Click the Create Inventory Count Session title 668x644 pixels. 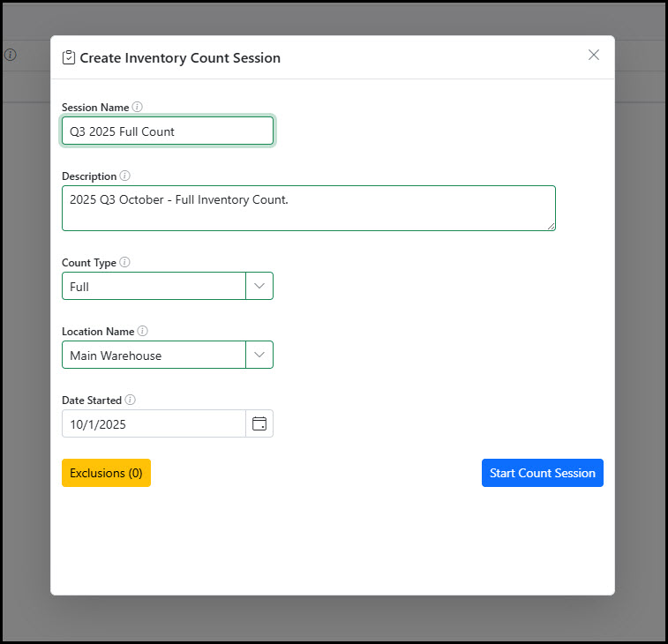coord(180,58)
